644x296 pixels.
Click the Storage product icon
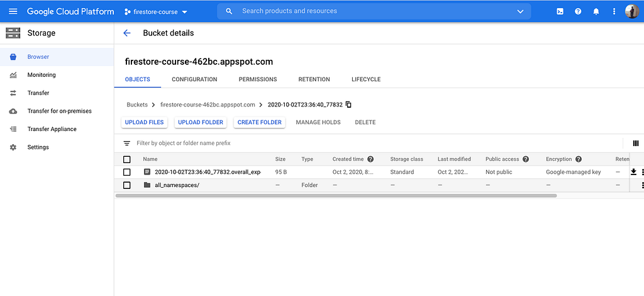pos(13,33)
